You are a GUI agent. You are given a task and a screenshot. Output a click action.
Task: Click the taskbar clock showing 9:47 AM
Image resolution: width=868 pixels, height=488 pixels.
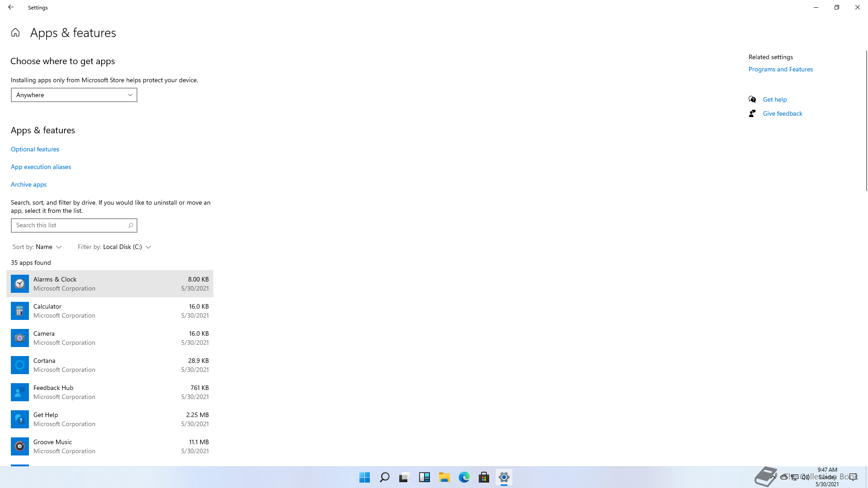pyautogui.click(x=827, y=477)
